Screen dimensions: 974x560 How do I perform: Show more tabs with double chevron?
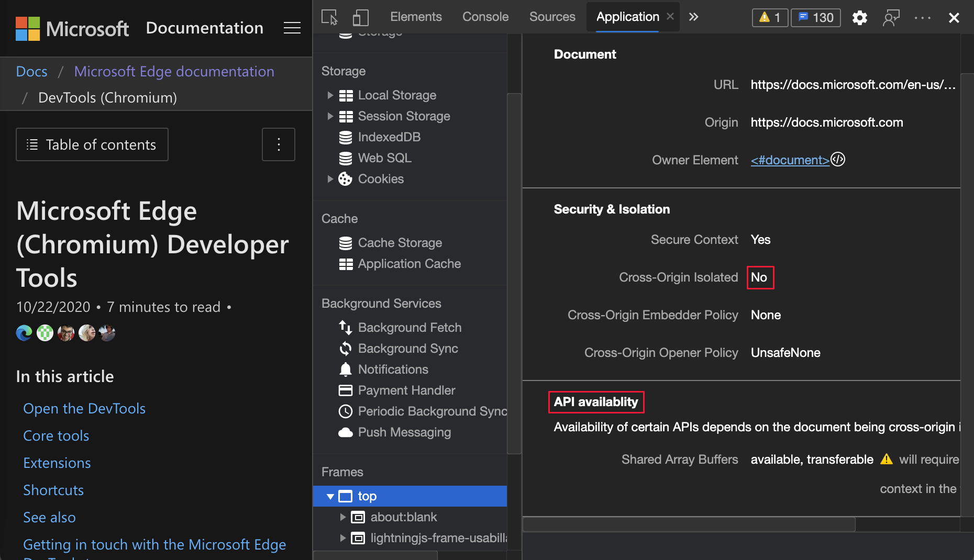point(693,17)
